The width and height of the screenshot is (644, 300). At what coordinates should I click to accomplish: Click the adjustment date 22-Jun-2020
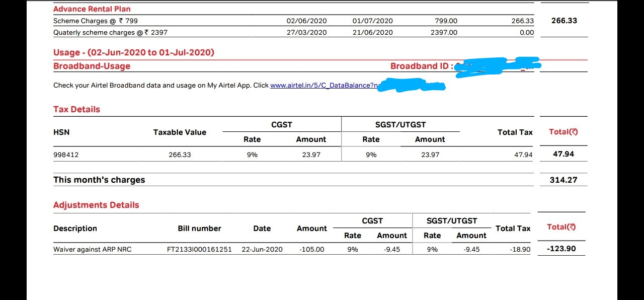(x=262, y=249)
